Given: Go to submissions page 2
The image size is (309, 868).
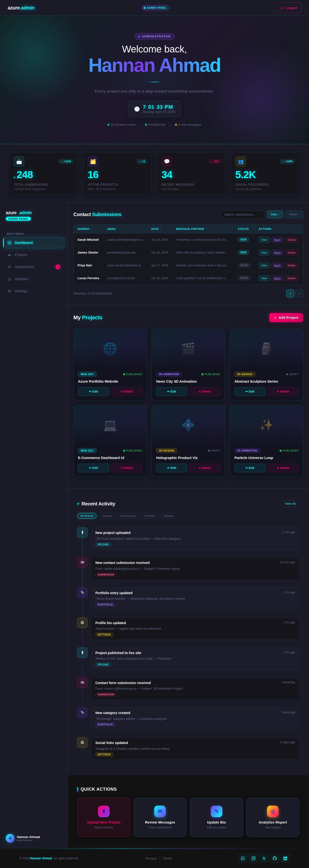Looking at the screenshot, I should (x=299, y=293).
